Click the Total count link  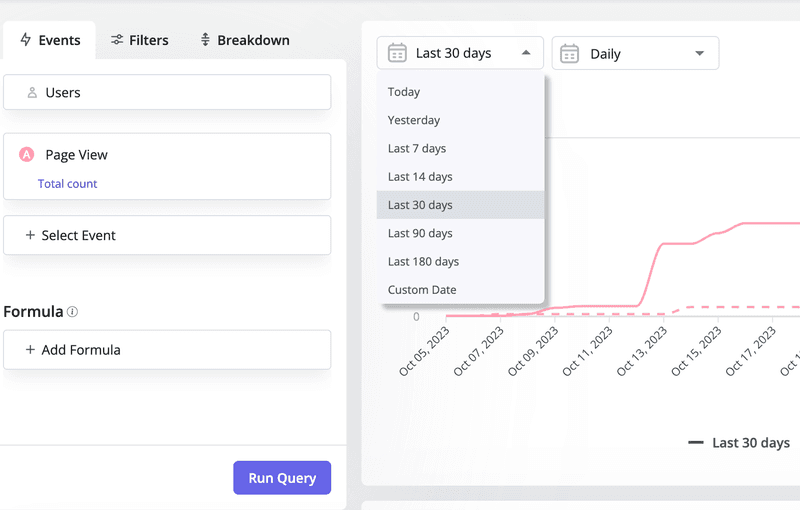coord(68,184)
